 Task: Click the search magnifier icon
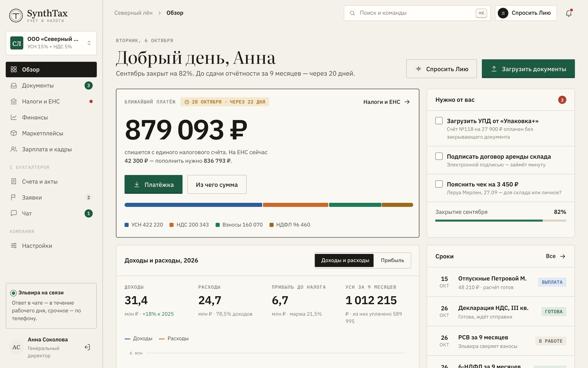pos(352,13)
